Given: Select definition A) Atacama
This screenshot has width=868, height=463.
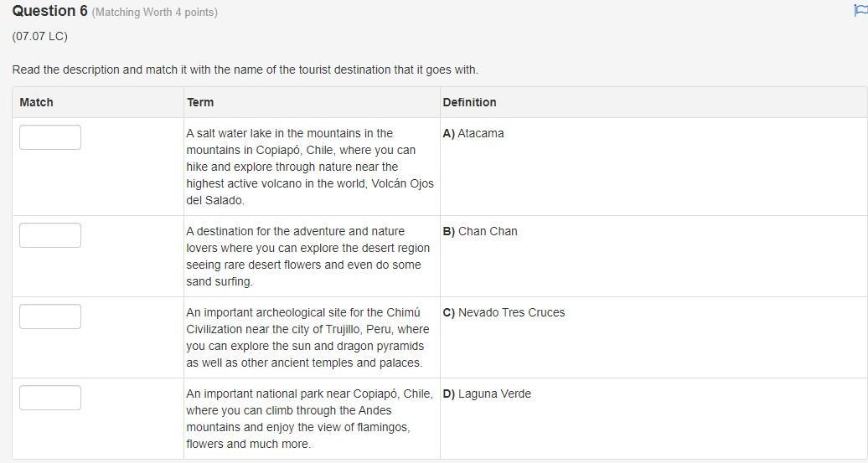Looking at the screenshot, I should tap(473, 133).
